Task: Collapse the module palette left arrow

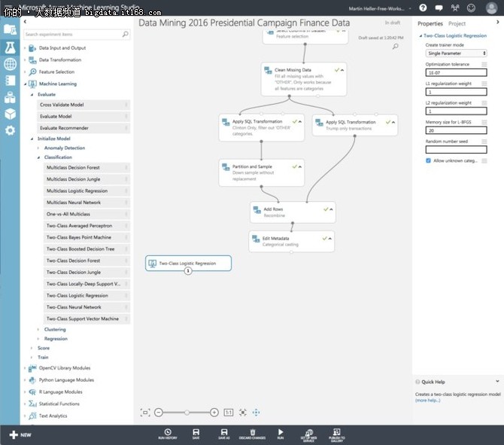Action: (x=25, y=22)
